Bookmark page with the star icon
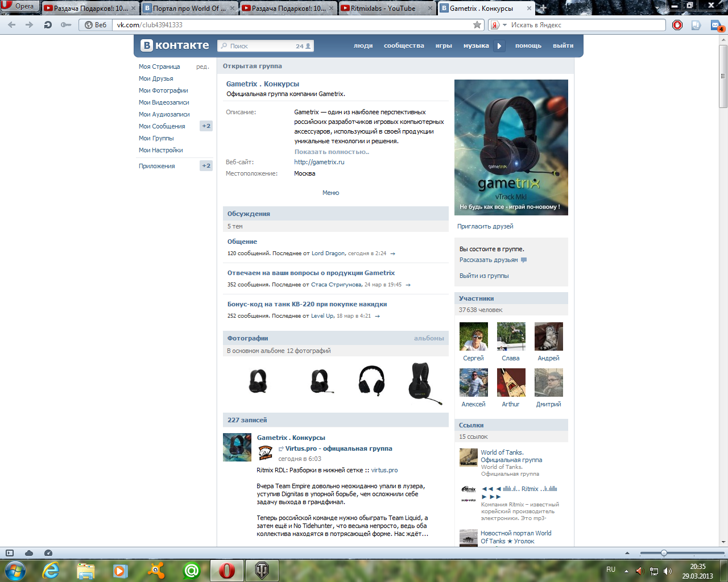Viewport: 728px width, 582px height. click(477, 25)
